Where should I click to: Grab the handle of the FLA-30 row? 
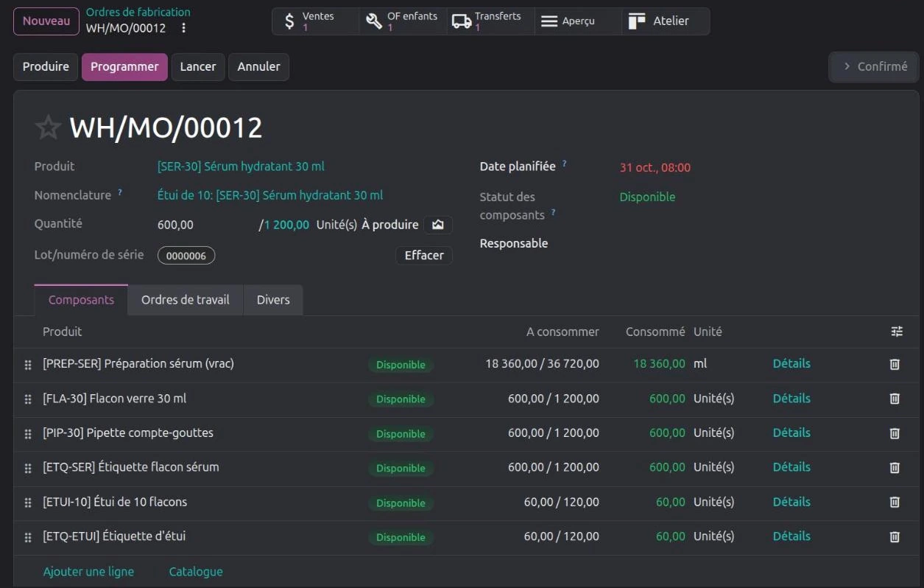tap(28, 399)
